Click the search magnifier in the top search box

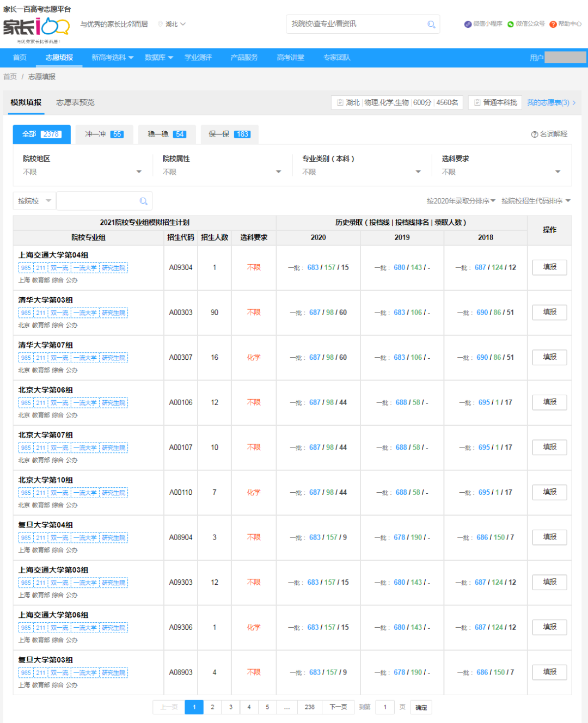point(431,24)
